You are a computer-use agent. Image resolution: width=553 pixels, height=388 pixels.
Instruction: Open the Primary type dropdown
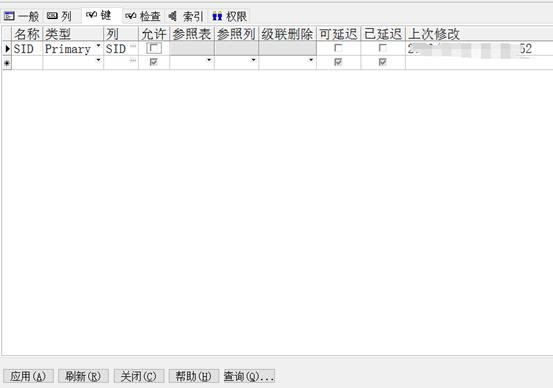pyautogui.click(x=98, y=46)
